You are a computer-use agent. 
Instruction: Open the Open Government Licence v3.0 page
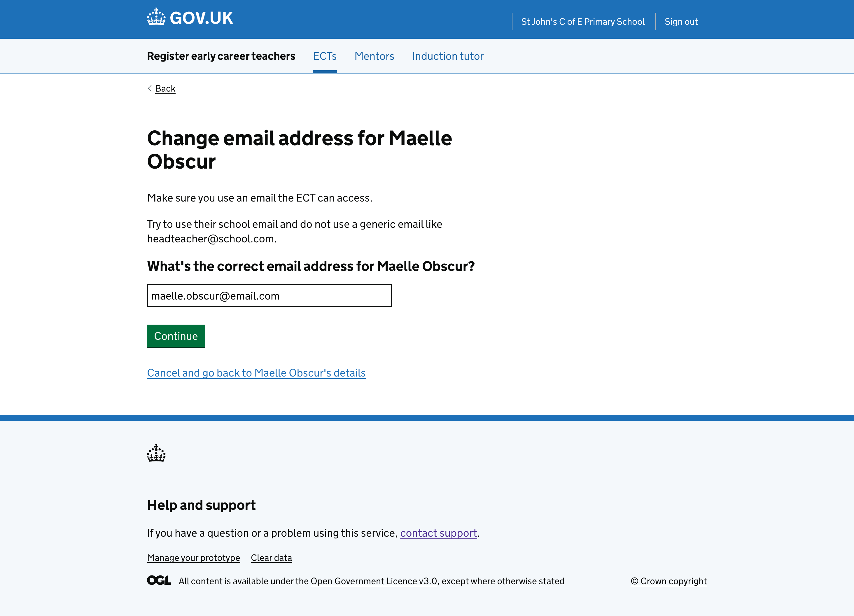click(x=374, y=581)
